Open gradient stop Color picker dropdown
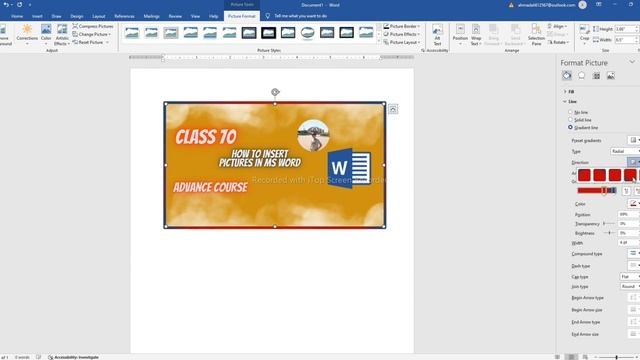The image size is (640, 360). click(633, 203)
